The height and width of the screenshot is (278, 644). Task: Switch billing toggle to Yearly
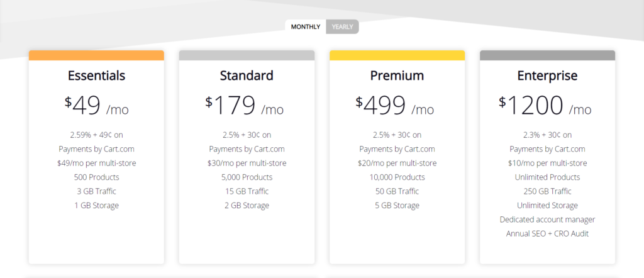coord(343,26)
